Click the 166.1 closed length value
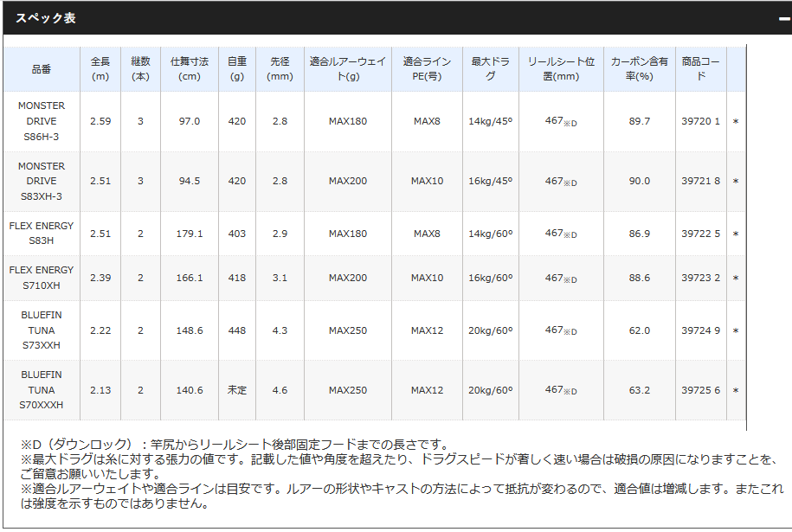Screen dimensions: 792x532 [x=190, y=278]
